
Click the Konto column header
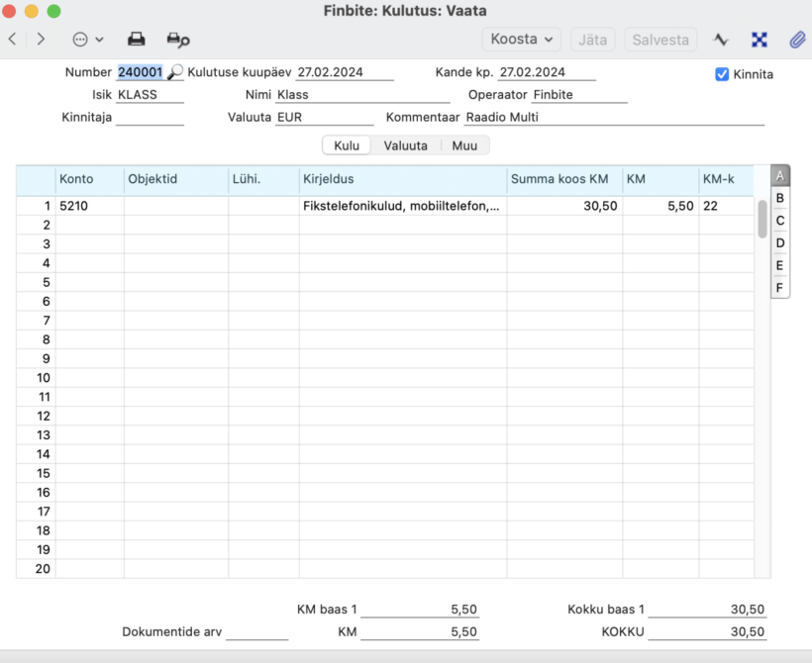(89, 179)
